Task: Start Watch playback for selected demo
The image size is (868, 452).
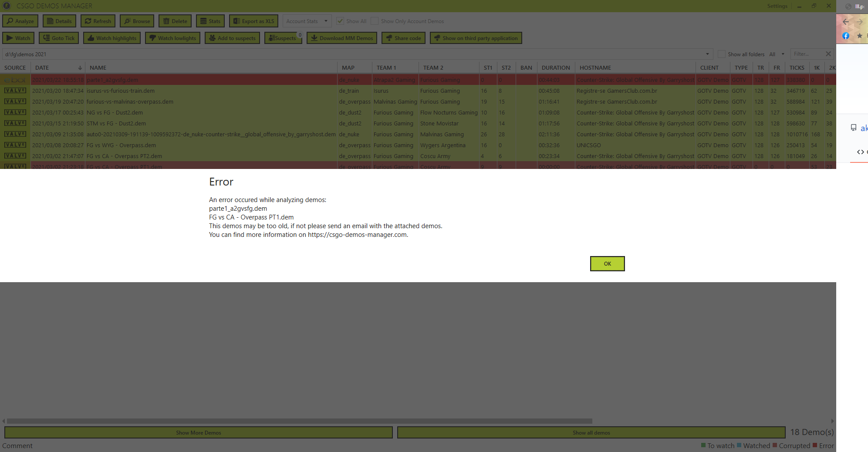Action: (x=18, y=38)
